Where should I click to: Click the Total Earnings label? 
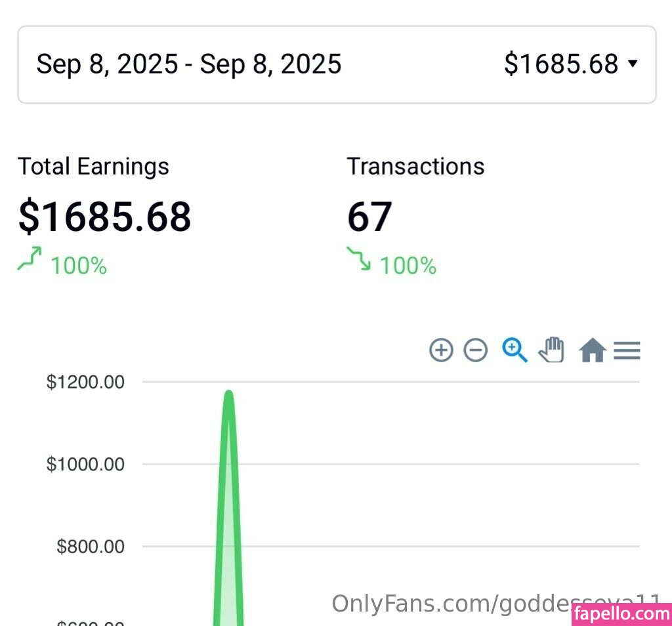pos(93,167)
